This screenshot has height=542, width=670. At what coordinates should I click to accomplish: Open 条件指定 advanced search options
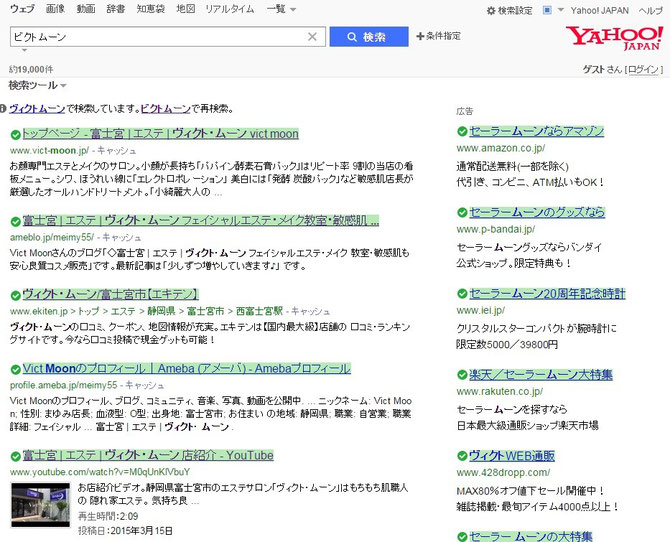438,36
